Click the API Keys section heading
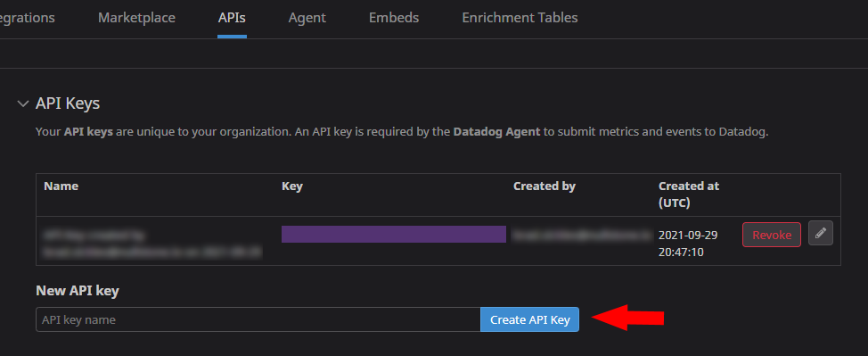This screenshot has height=356, width=868. (68, 103)
